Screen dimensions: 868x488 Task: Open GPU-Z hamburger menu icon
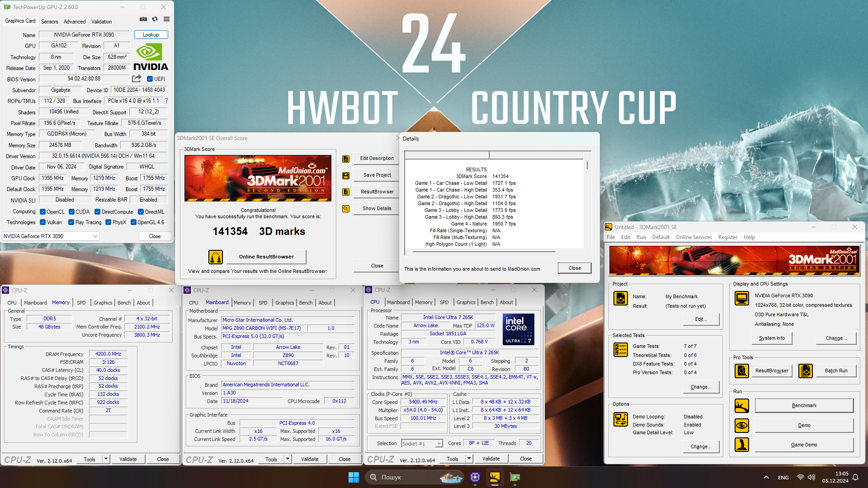tap(166, 19)
